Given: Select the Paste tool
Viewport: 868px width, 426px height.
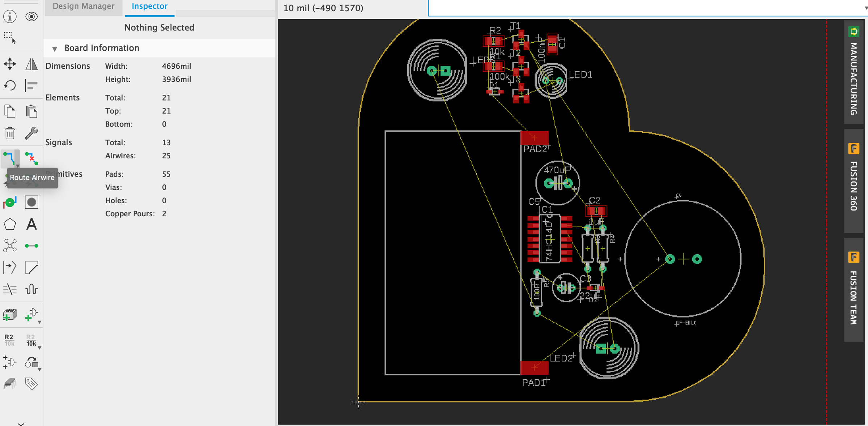Looking at the screenshot, I should pos(31,111).
